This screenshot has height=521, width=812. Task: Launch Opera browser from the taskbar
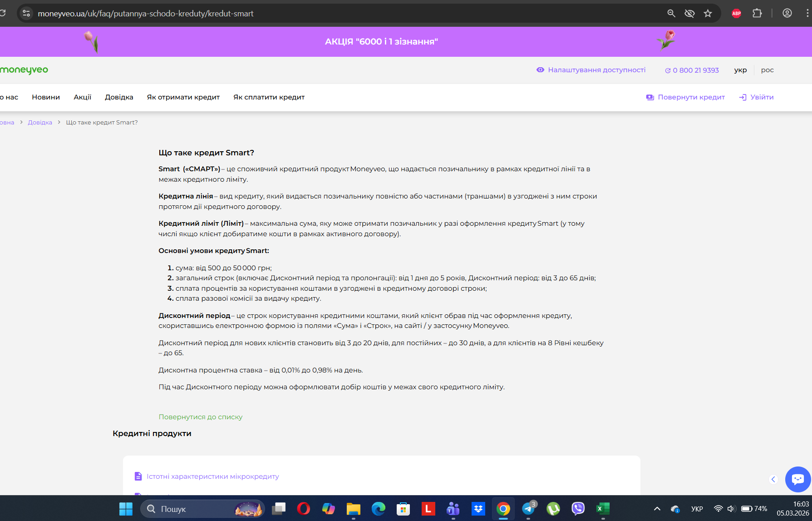pos(303,509)
